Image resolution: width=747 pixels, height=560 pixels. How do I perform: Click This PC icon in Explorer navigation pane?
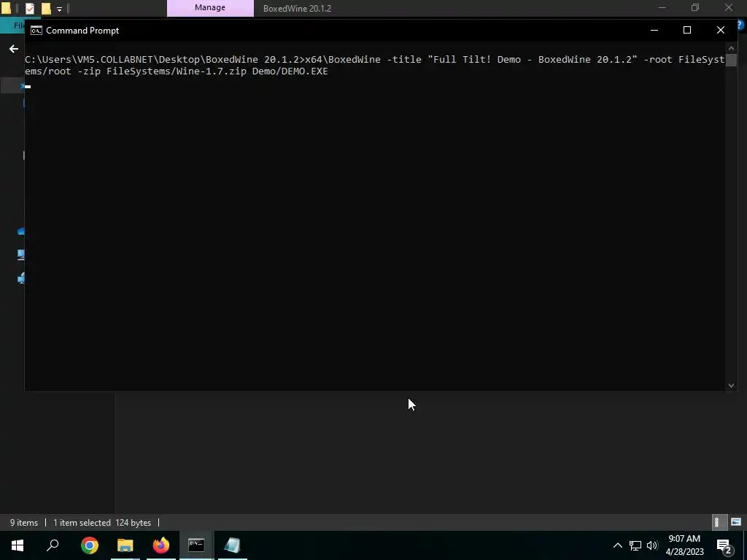click(21, 254)
